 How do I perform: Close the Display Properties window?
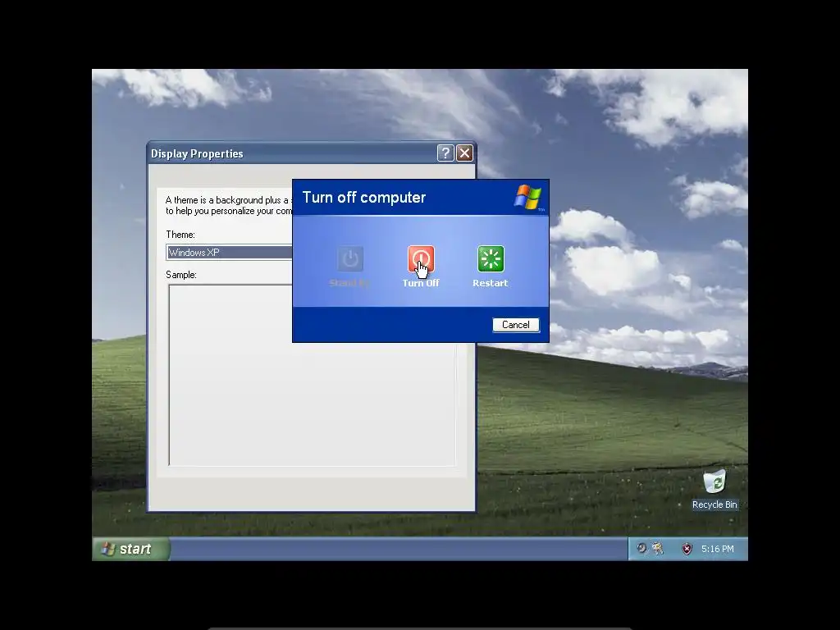[464, 153]
